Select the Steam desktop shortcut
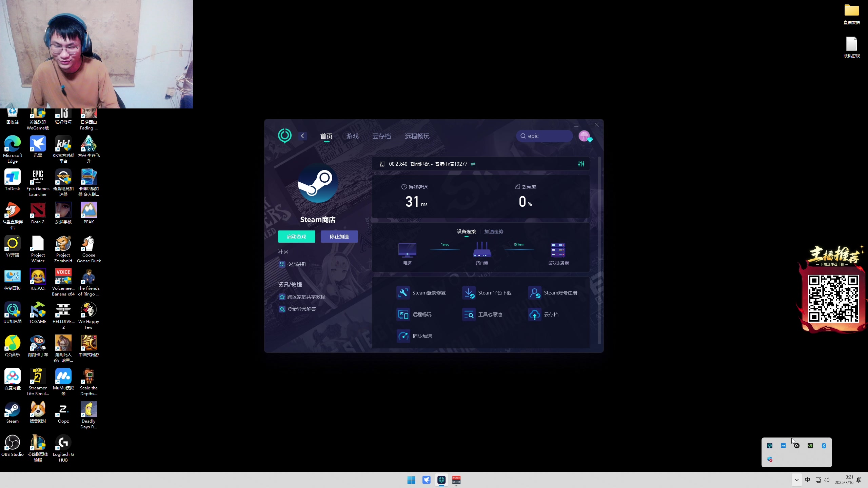The width and height of the screenshot is (868, 488). click(13, 413)
